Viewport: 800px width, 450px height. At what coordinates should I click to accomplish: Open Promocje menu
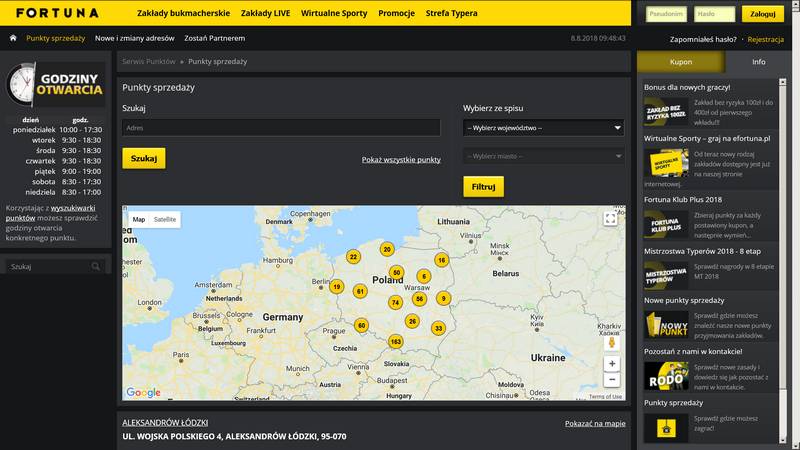click(x=396, y=13)
